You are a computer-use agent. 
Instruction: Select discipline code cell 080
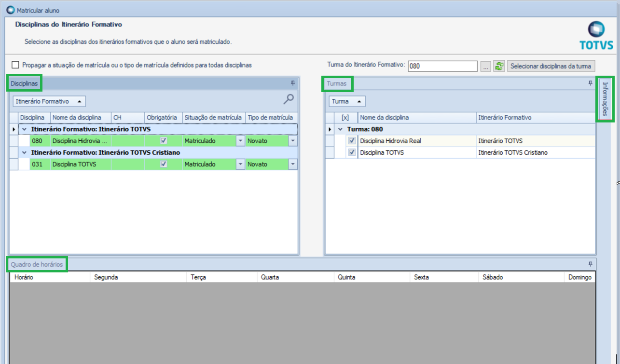[x=40, y=141]
